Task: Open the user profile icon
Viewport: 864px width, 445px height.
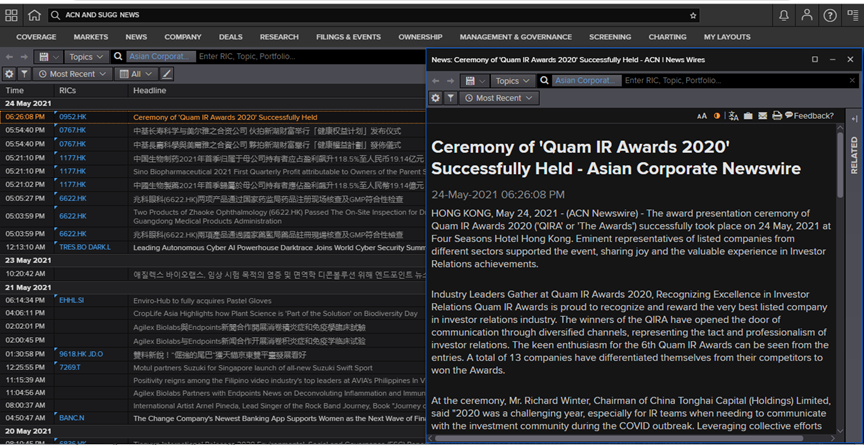Action: click(x=807, y=15)
